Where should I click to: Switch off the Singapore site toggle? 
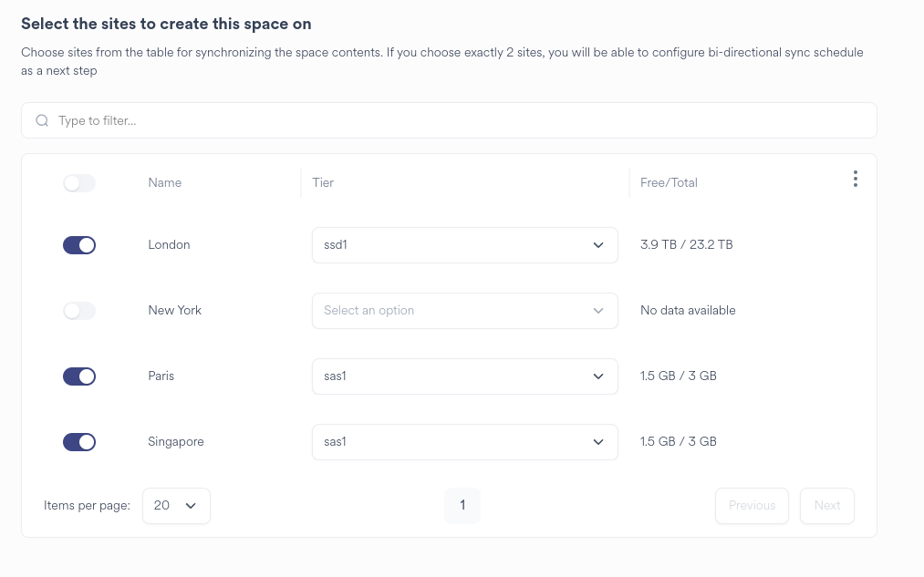click(79, 442)
